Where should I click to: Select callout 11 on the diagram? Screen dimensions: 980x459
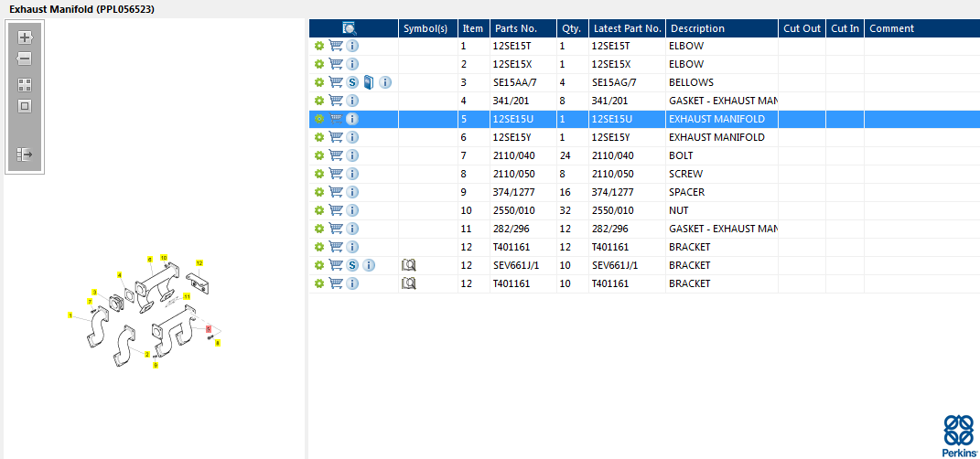tap(187, 296)
